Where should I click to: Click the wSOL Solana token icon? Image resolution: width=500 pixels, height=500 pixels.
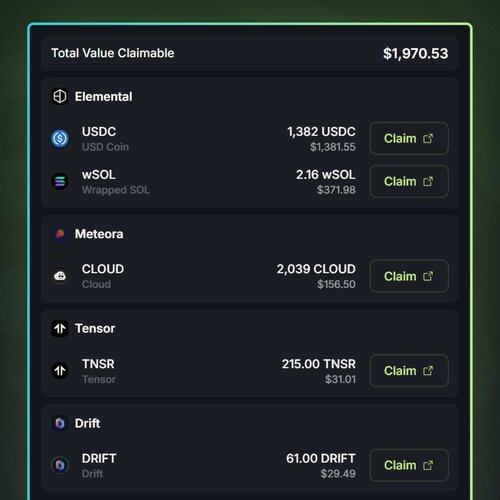(60, 182)
